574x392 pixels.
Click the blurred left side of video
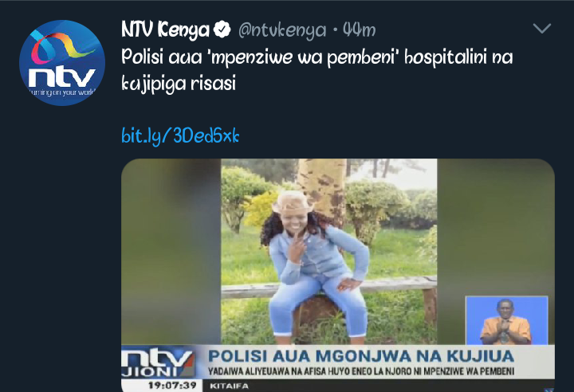(x=171, y=252)
